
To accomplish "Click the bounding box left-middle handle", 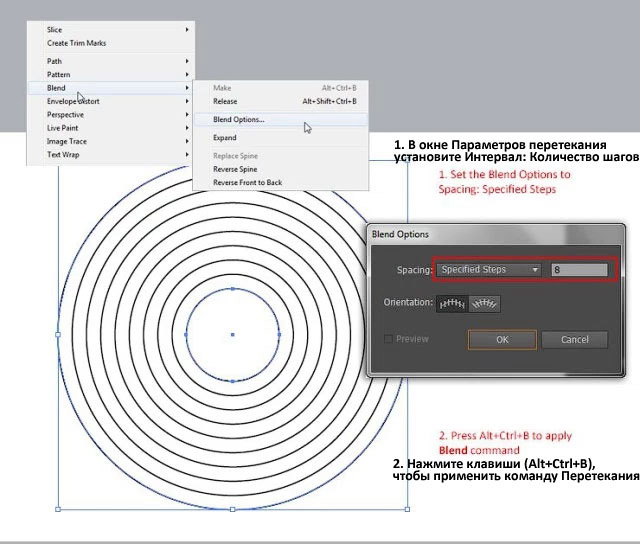I will point(58,335).
